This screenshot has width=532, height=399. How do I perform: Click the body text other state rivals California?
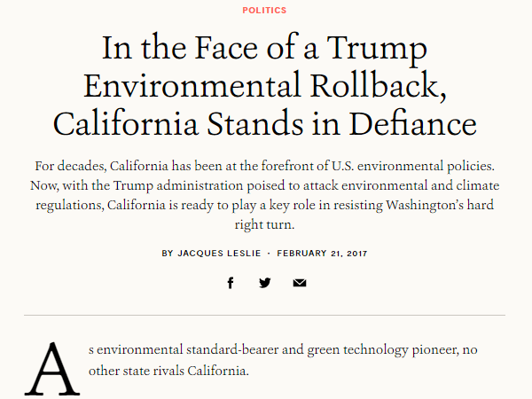click(168, 370)
